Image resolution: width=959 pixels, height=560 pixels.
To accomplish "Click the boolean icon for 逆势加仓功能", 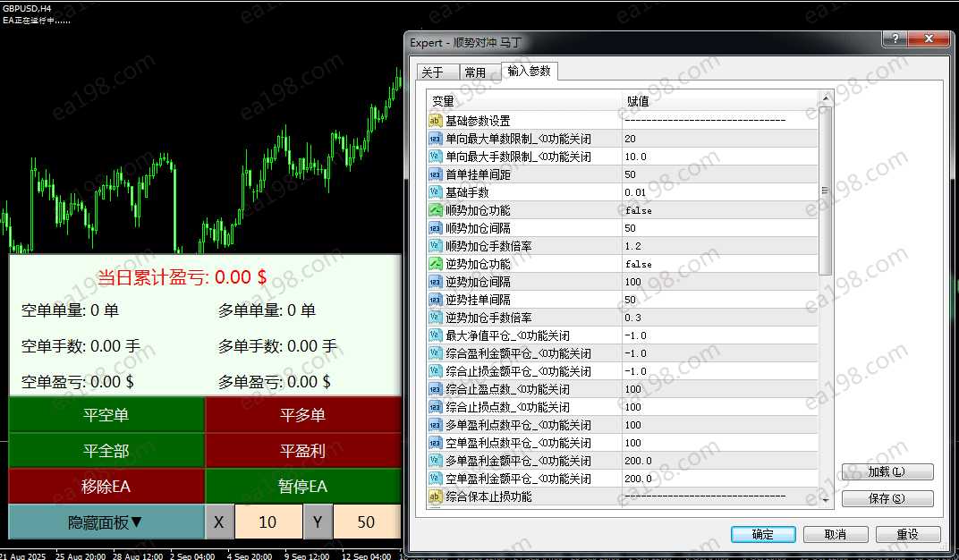I will point(436,264).
